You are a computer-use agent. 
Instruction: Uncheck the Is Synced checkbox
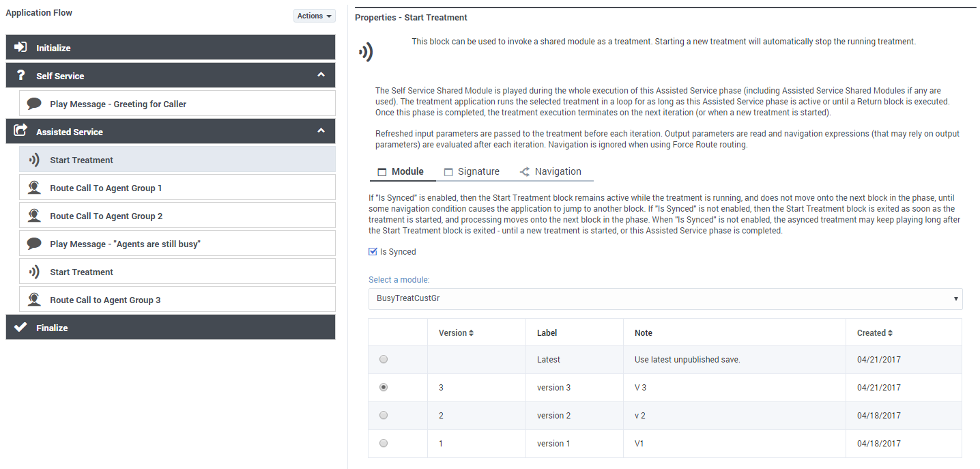click(x=373, y=251)
